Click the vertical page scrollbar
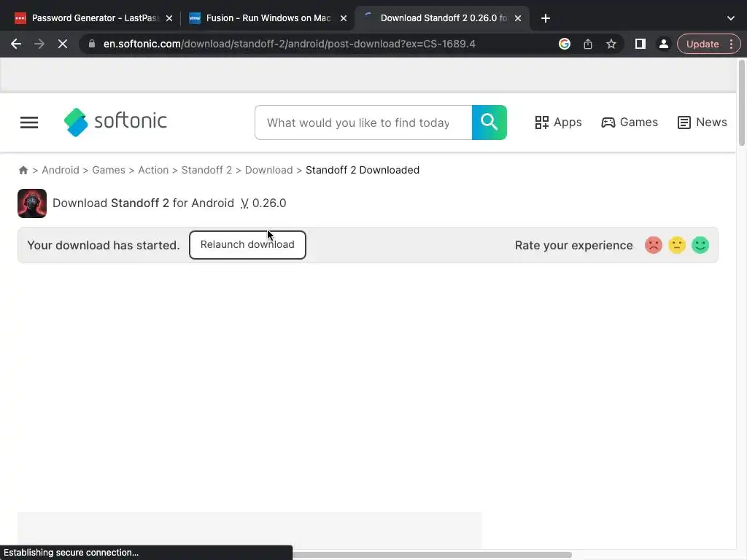747x560 pixels. (742, 102)
